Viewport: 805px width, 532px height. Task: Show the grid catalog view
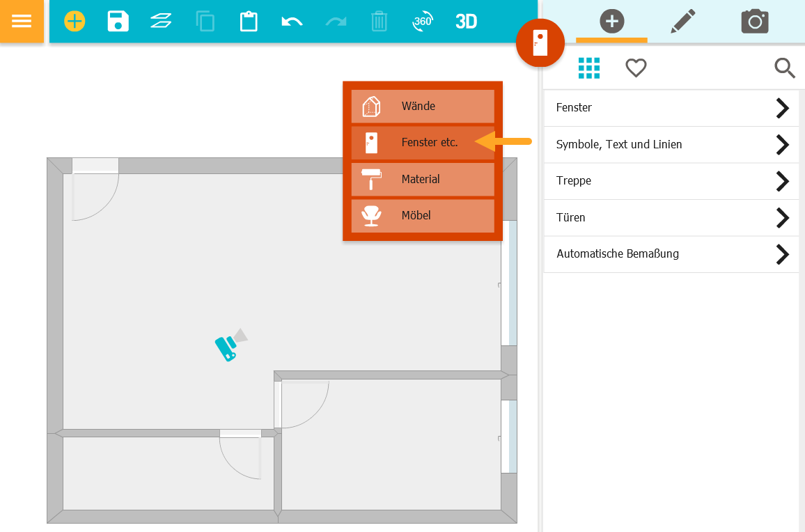(589, 68)
